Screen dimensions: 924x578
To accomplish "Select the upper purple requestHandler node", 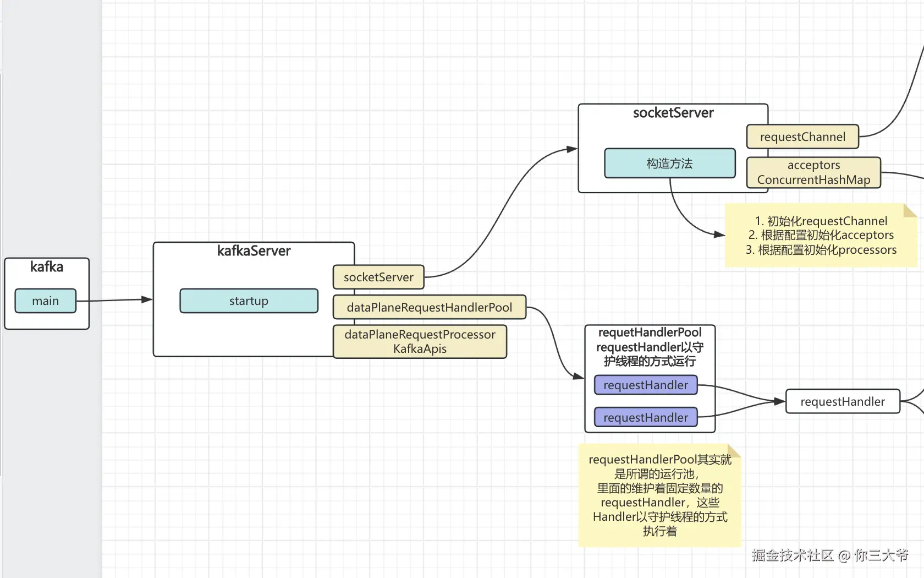I will [x=646, y=385].
